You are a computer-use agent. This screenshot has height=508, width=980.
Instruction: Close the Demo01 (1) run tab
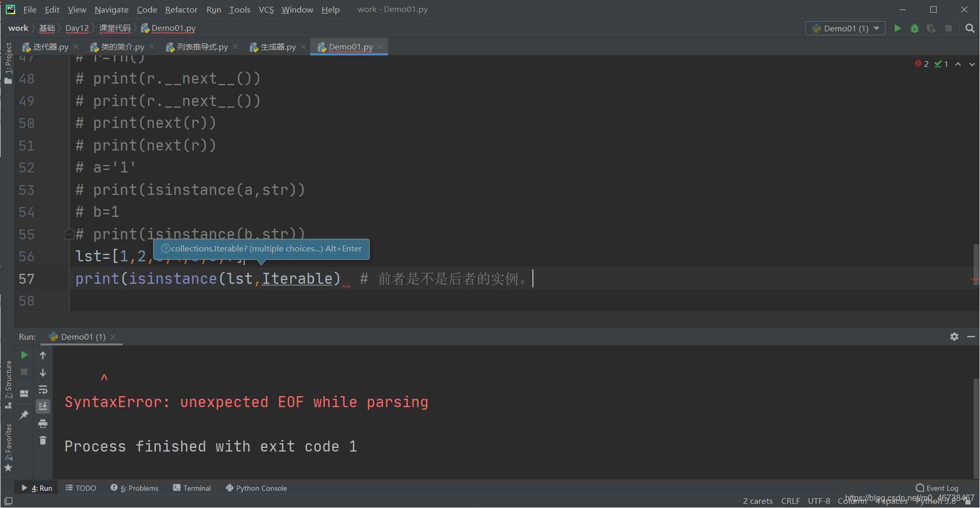click(x=113, y=337)
